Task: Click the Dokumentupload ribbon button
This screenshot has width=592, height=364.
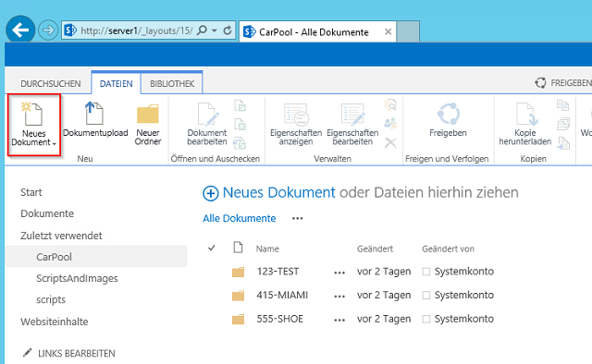Action: click(x=95, y=120)
